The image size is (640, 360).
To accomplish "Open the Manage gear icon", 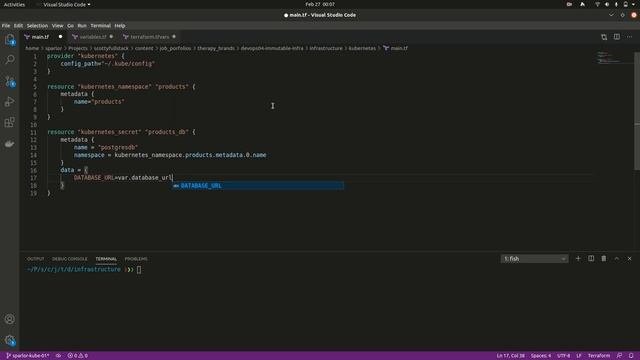I will point(9,340).
